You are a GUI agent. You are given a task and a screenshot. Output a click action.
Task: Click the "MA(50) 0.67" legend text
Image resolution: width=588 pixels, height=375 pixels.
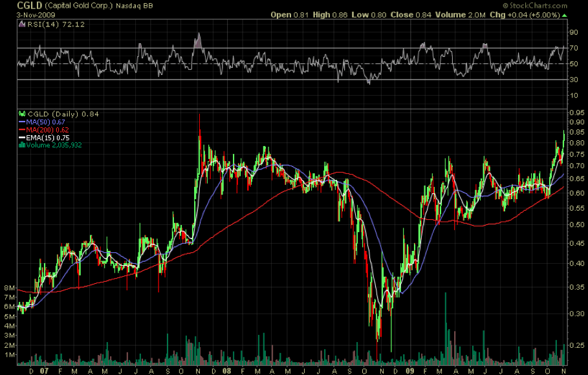(45, 122)
